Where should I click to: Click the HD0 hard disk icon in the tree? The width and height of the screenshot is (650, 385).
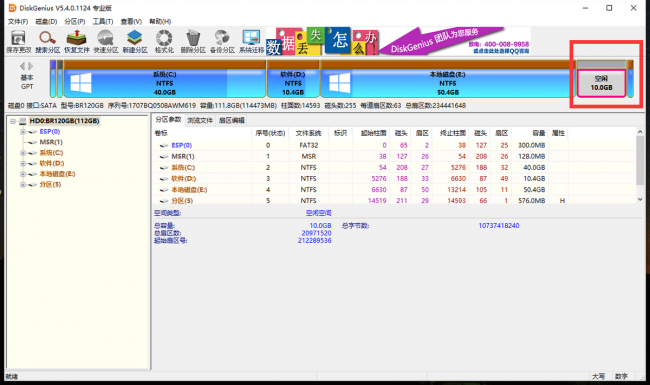pyautogui.click(x=23, y=121)
